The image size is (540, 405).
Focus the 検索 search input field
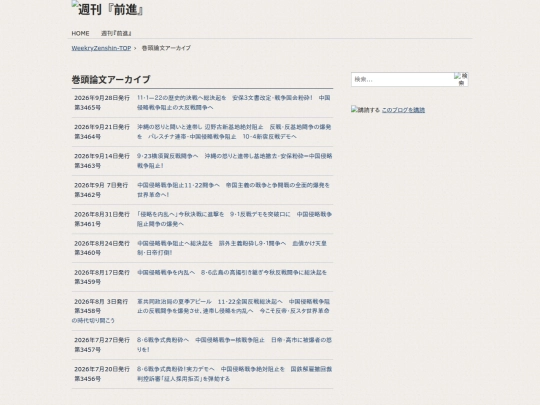point(402,80)
